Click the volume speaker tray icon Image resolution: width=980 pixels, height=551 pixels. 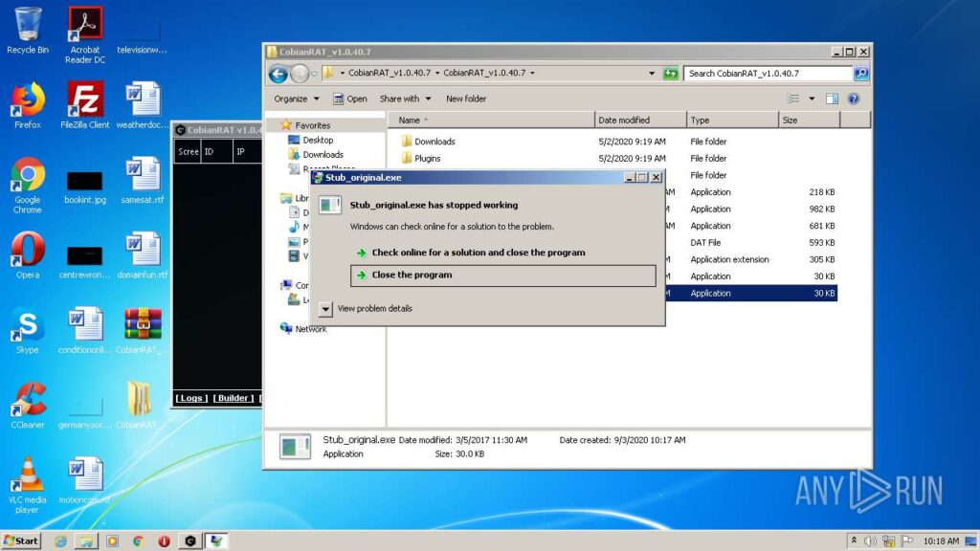coord(870,541)
